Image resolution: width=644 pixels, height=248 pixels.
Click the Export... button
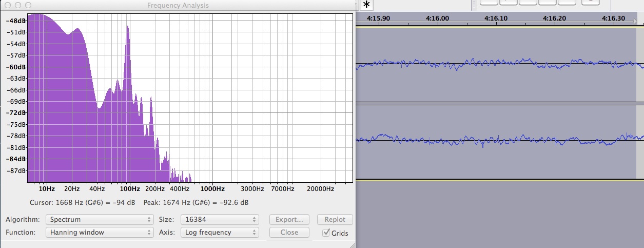point(289,219)
